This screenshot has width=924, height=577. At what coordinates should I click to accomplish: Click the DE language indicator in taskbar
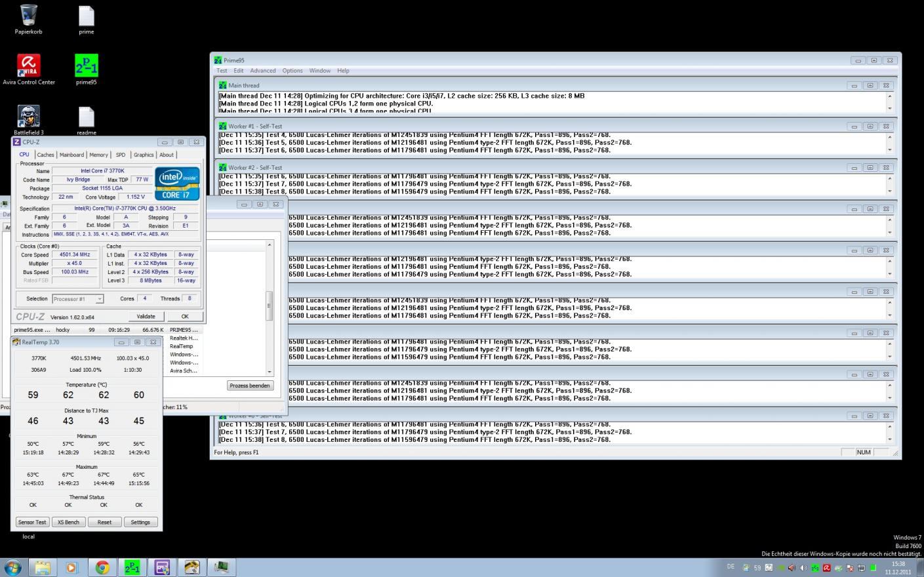[731, 567]
